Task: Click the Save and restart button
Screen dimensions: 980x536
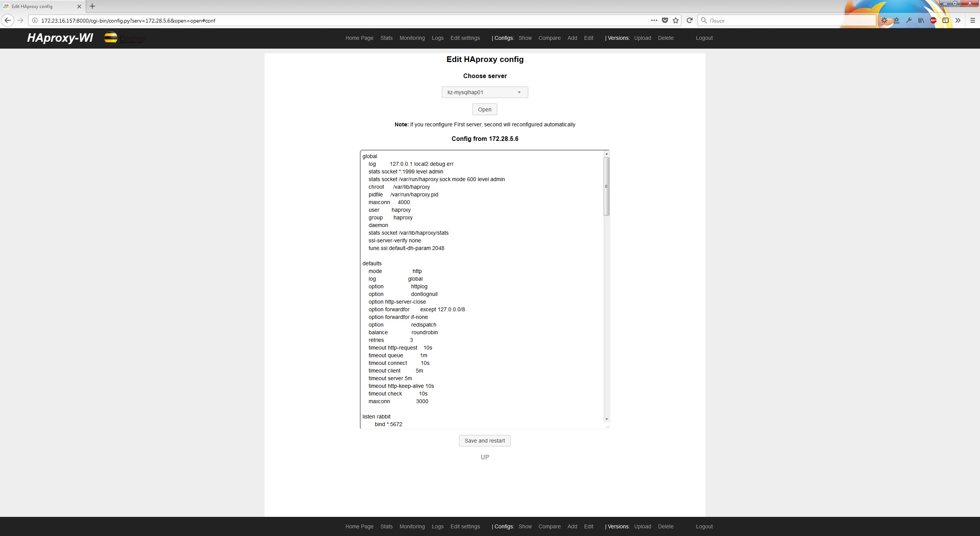Action: click(485, 440)
